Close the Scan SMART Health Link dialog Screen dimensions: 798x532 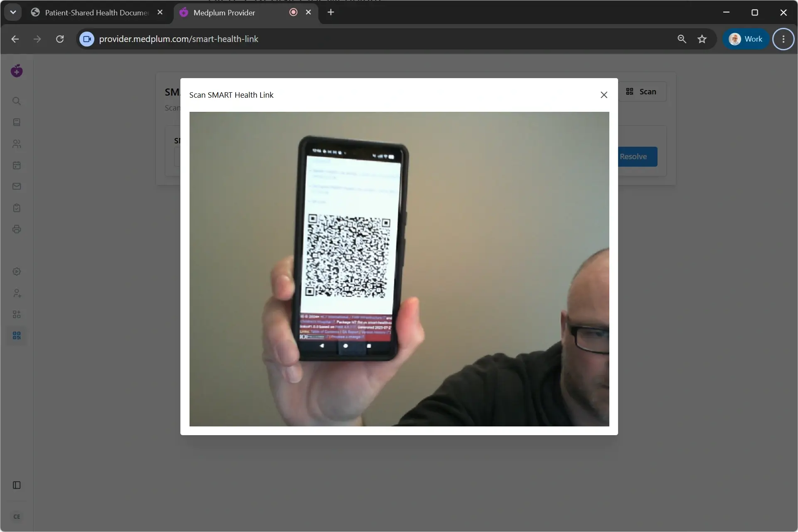pos(604,95)
